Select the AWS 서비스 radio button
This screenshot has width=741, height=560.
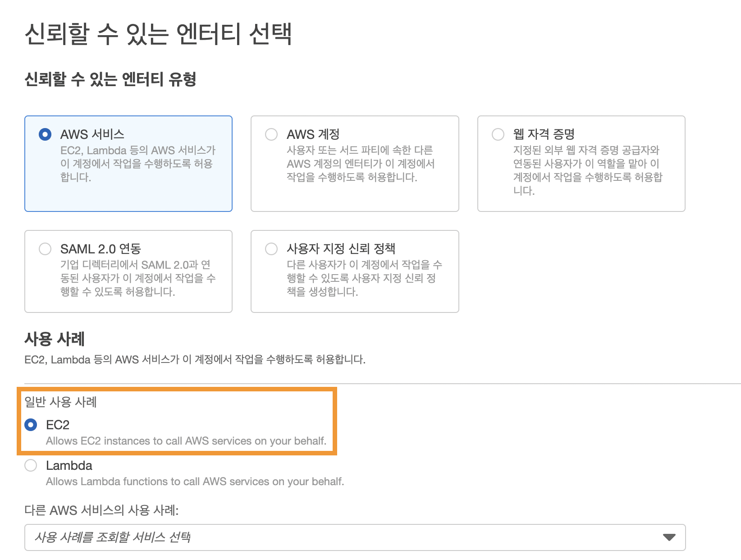click(45, 134)
